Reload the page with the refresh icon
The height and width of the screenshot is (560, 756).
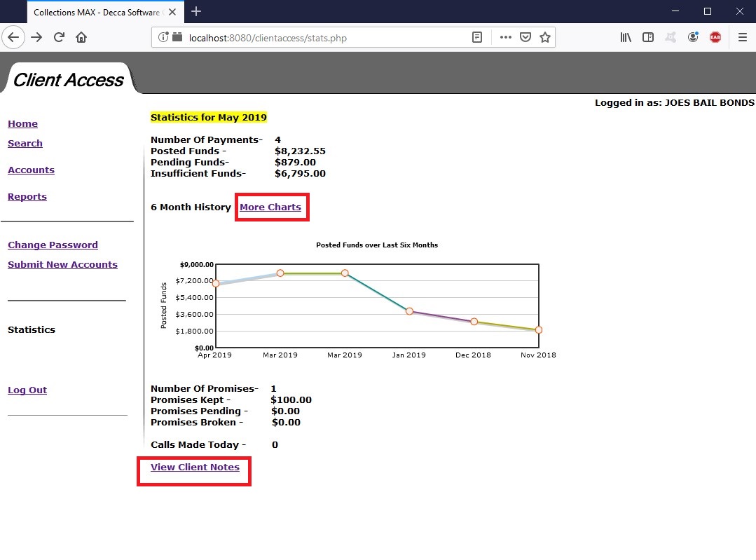pyautogui.click(x=59, y=37)
